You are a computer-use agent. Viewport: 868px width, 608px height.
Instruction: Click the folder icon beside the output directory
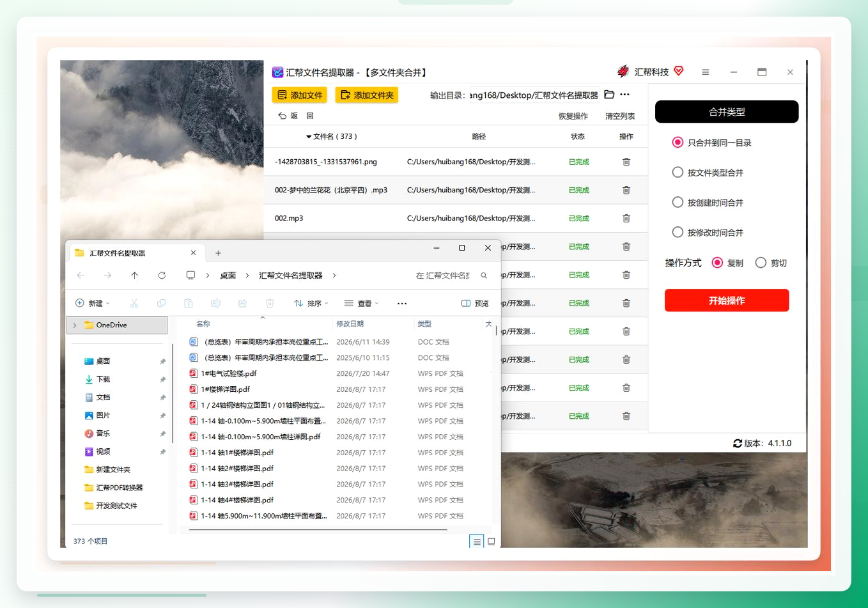(x=609, y=95)
